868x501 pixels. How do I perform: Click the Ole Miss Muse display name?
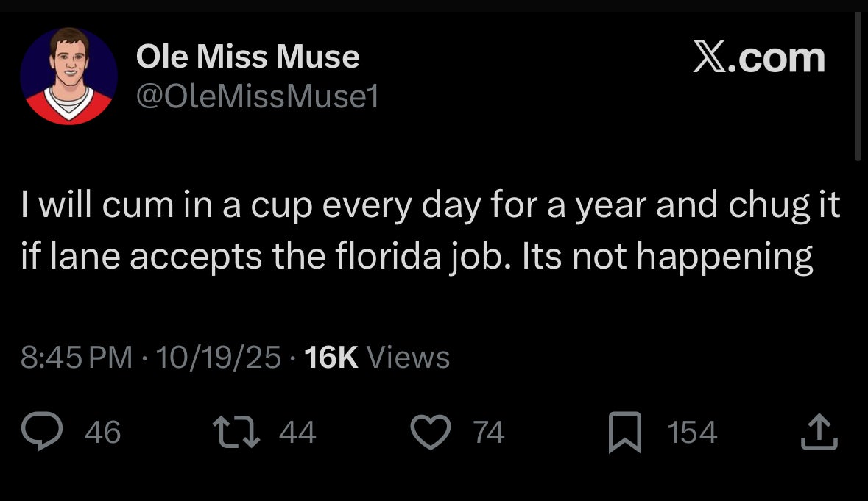(247, 57)
